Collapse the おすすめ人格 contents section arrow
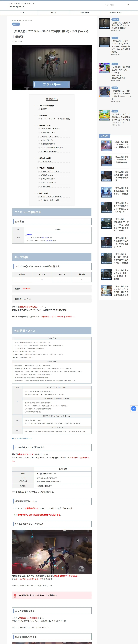Viewport: 138px width, 644px height. pyautogui.click(x=35, y=193)
